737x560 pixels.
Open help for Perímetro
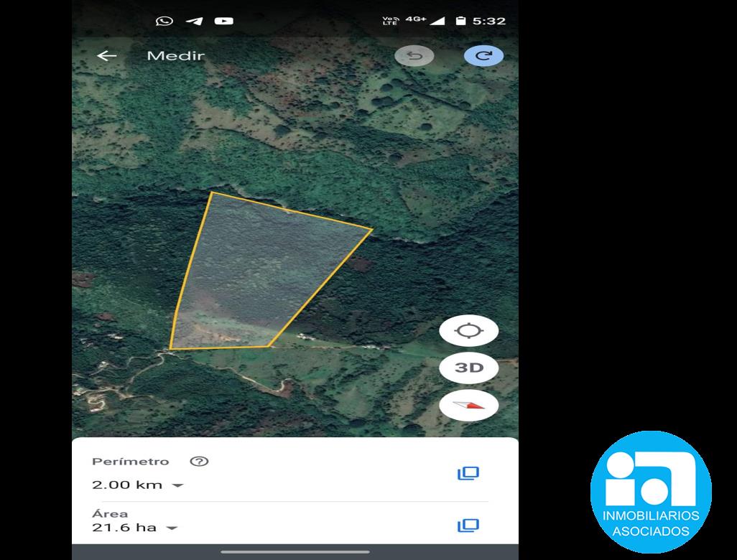pyautogui.click(x=199, y=462)
